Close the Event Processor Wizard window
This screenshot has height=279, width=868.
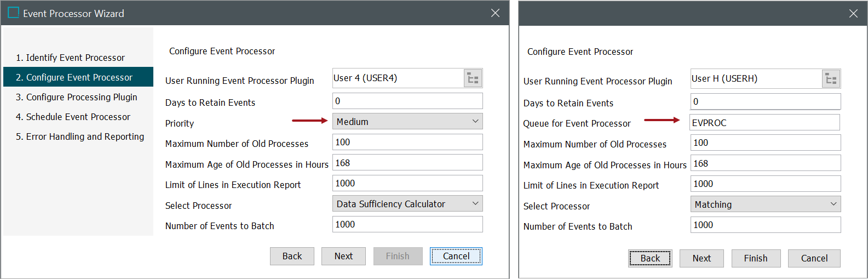click(495, 13)
